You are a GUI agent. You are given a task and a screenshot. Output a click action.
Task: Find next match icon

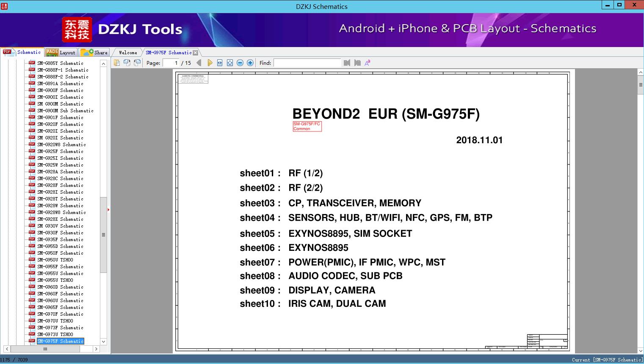point(357,63)
